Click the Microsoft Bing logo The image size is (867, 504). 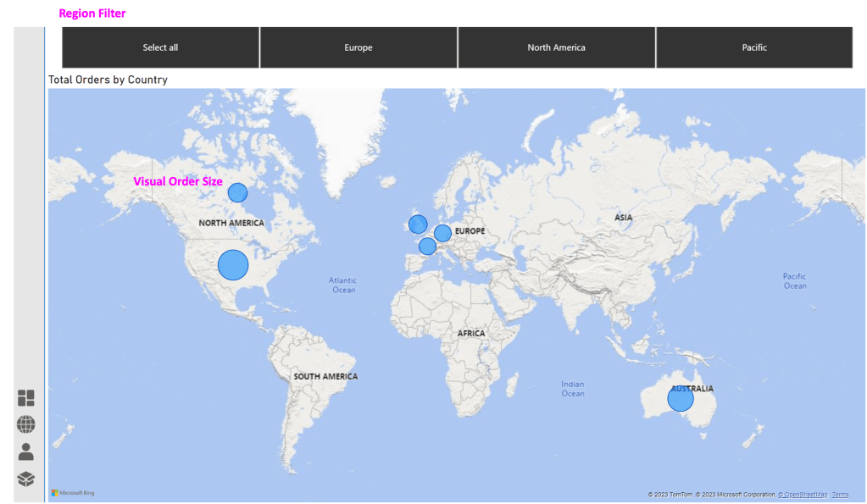(x=73, y=493)
